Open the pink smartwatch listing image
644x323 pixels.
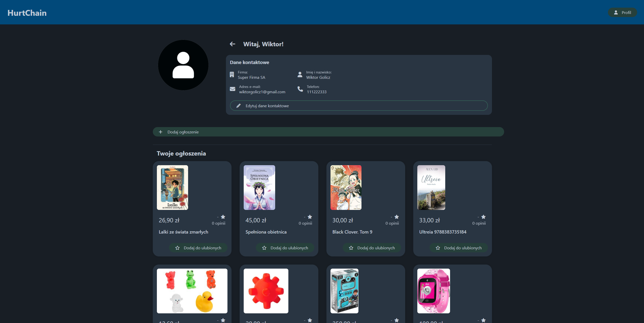(434, 291)
